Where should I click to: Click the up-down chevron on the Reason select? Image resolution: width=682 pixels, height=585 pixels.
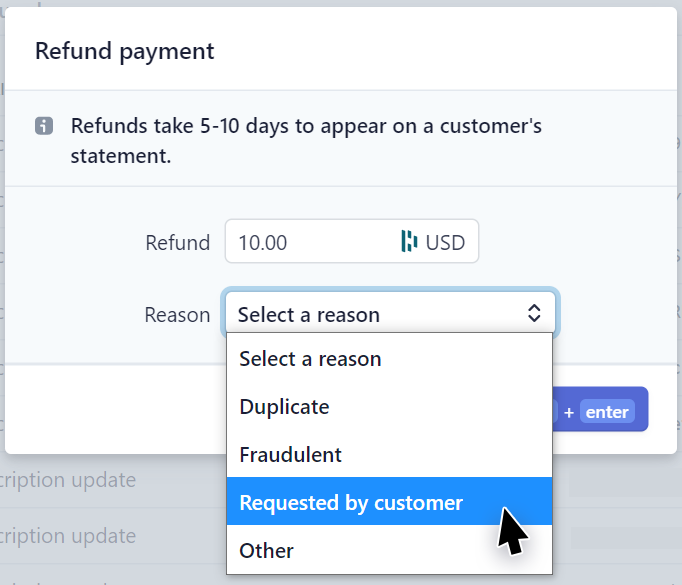coord(534,314)
